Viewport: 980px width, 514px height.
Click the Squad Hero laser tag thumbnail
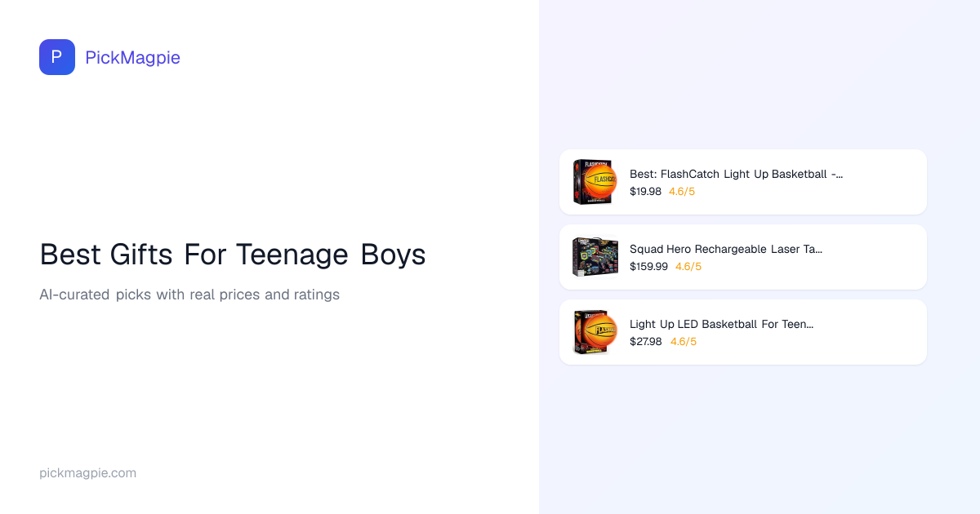(595, 257)
